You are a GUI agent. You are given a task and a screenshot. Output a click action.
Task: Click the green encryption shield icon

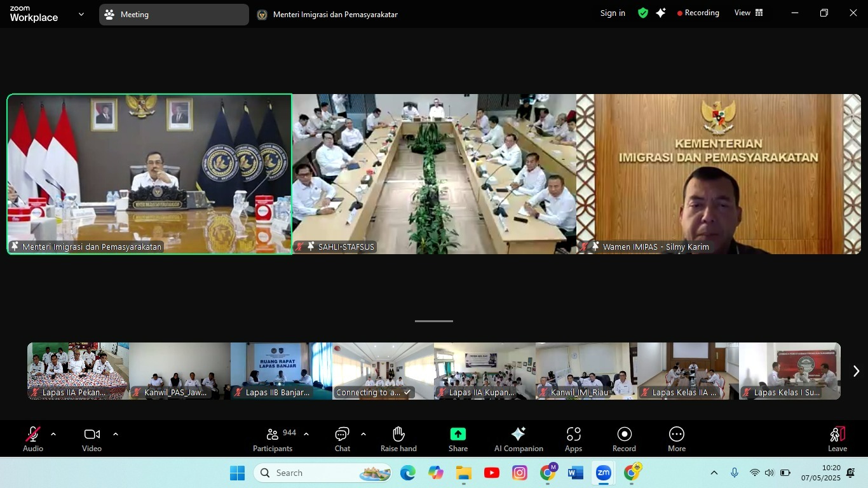tap(643, 13)
